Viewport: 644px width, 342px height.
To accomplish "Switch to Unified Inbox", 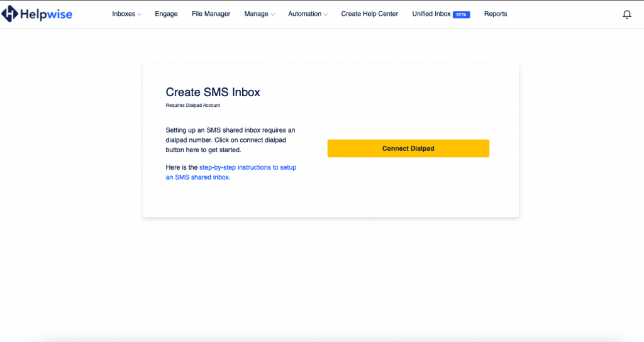I will click(x=431, y=14).
